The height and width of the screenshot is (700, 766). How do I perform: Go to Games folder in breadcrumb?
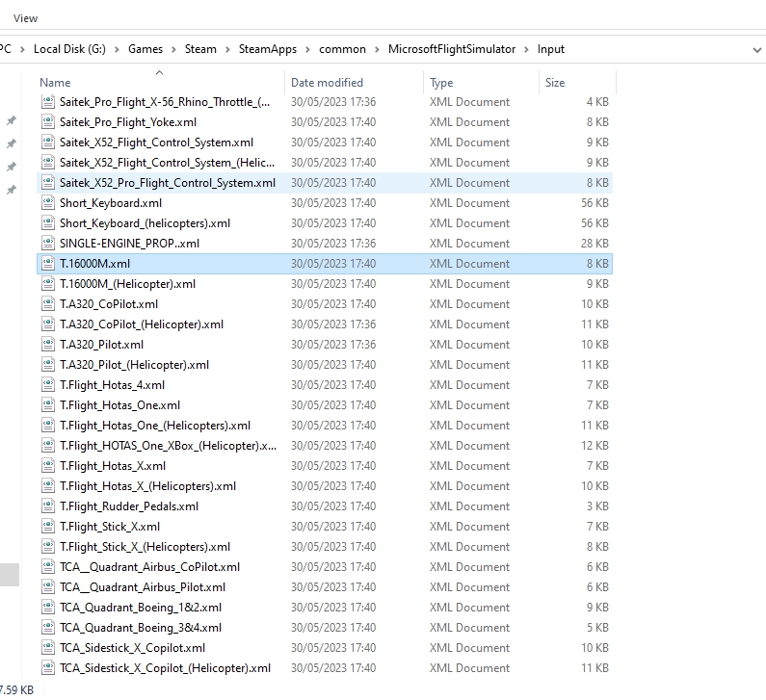click(145, 49)
